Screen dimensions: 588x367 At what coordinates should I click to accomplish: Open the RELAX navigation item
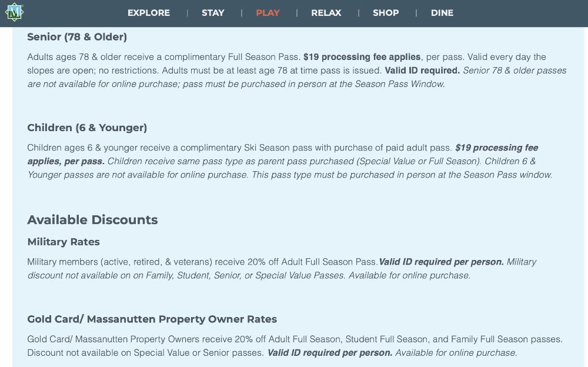click(326, 13)
